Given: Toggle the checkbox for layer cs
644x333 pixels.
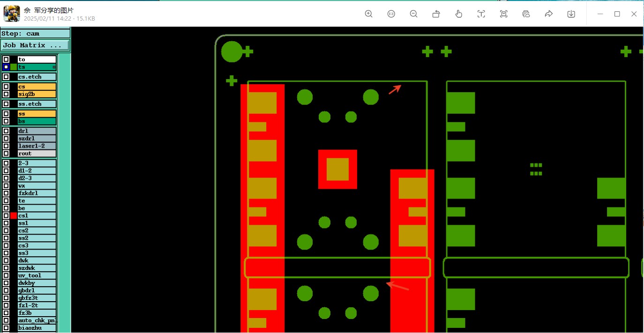Looking at the screenshot, I should pyautogui.click(x=6, y=87).
